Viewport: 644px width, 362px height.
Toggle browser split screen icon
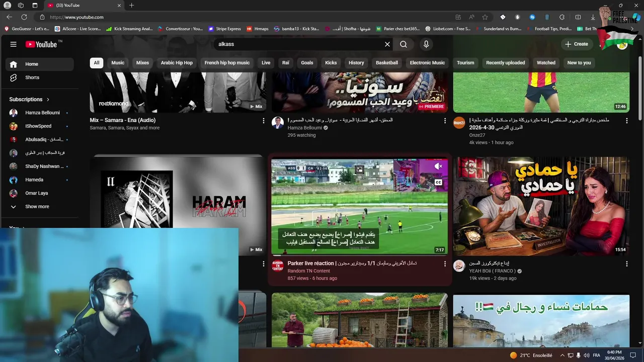pos(578,17)
